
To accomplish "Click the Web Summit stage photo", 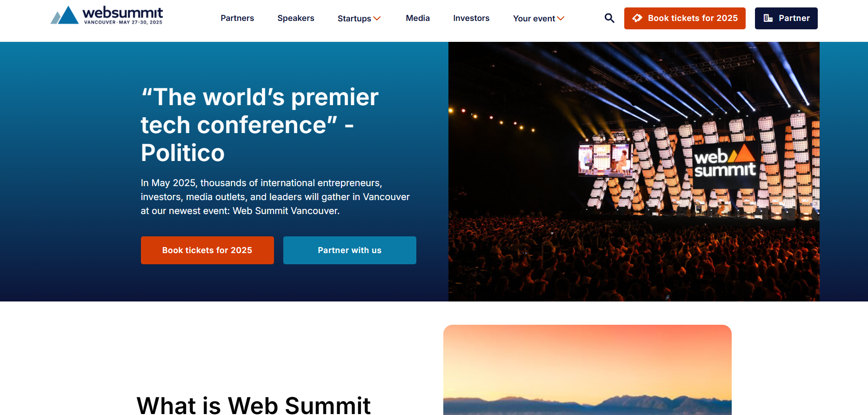I will point(634,172).
